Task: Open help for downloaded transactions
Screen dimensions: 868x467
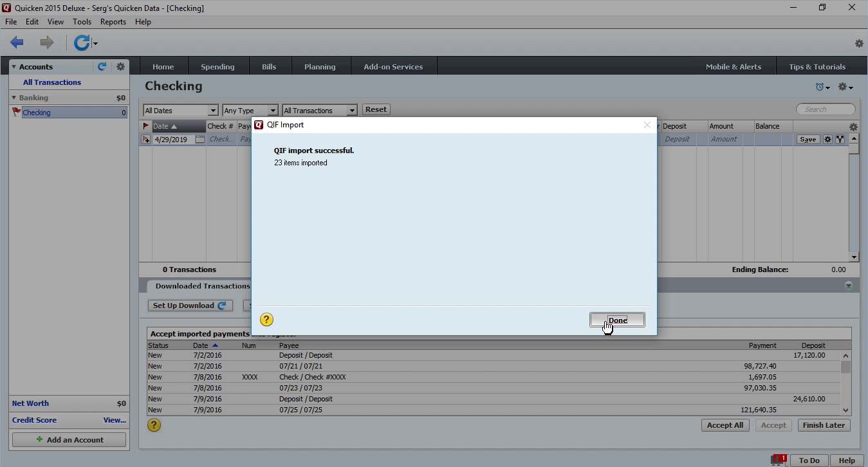Action: coord(154,425)
